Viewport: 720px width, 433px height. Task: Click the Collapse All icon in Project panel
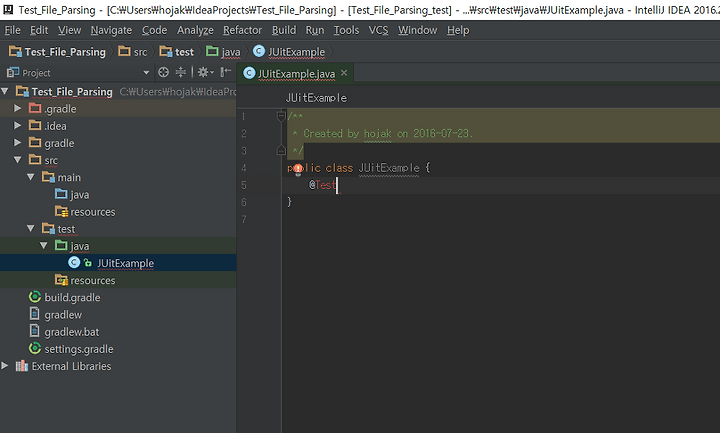pos(181,72)
